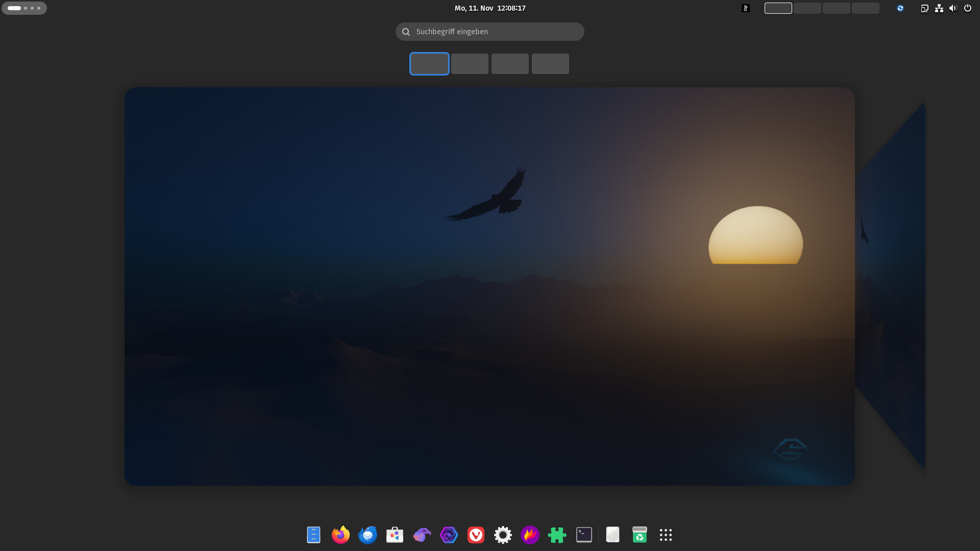Open the purple eagle app icon

coord(422,535)
